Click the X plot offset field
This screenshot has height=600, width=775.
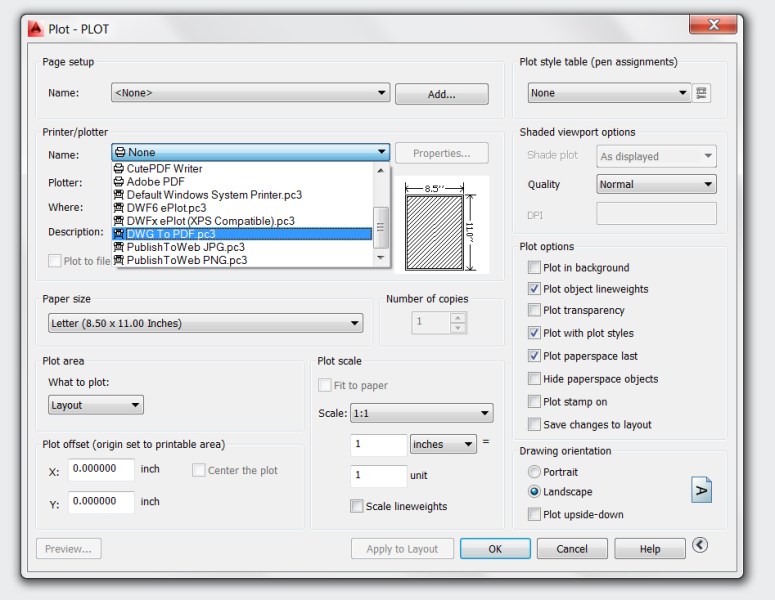[101, 469]
